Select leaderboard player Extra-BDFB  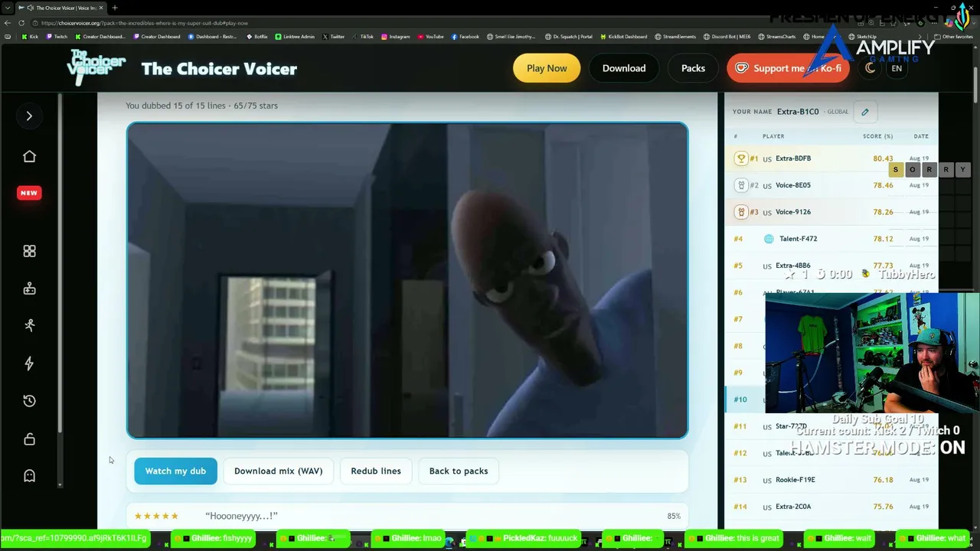click(x=793, y=158)
